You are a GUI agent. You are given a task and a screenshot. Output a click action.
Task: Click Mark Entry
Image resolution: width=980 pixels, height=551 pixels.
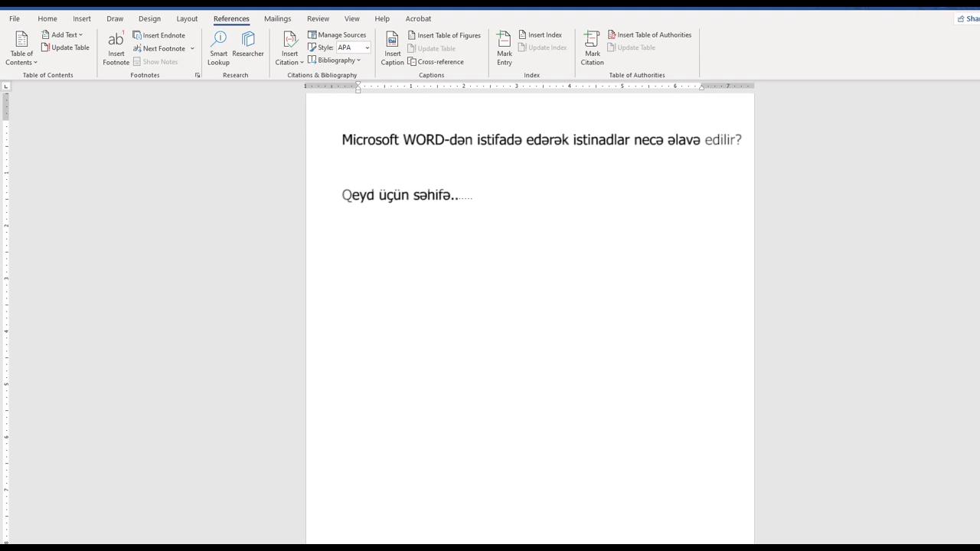tap(505, 48)
